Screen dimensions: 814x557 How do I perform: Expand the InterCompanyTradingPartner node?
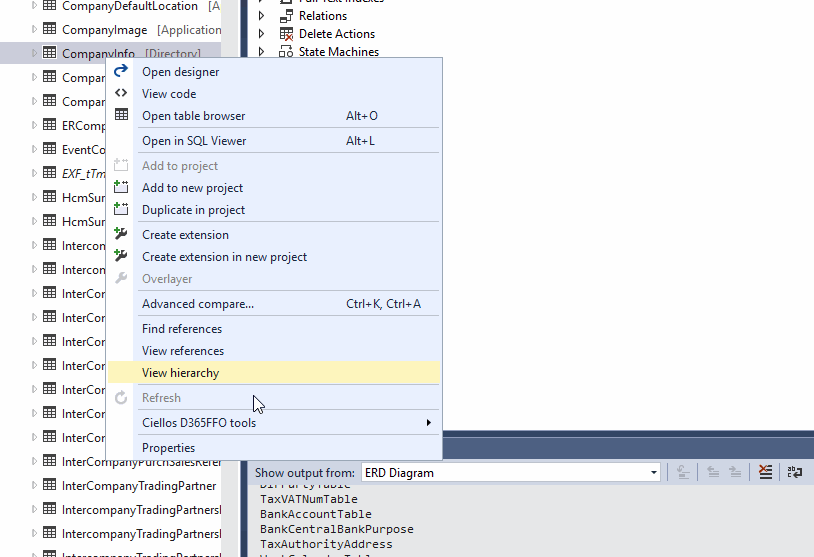point(34,485)
